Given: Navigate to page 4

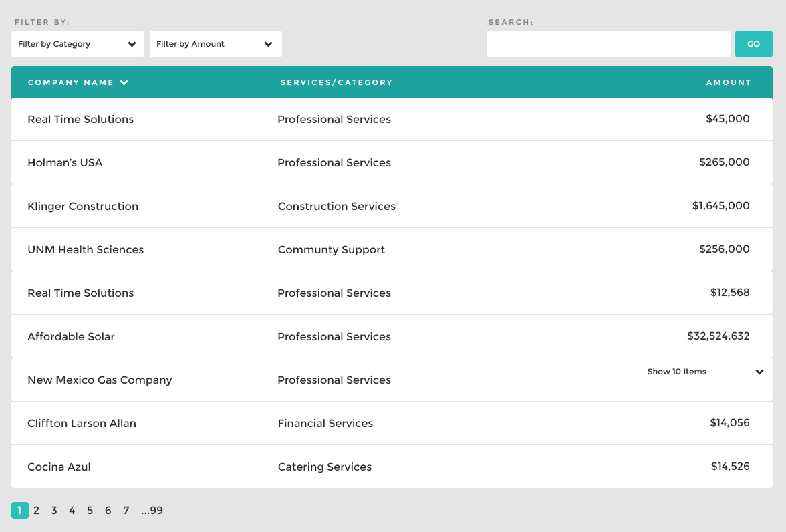Looking at the screenshot, I should [x=72, y=511].
